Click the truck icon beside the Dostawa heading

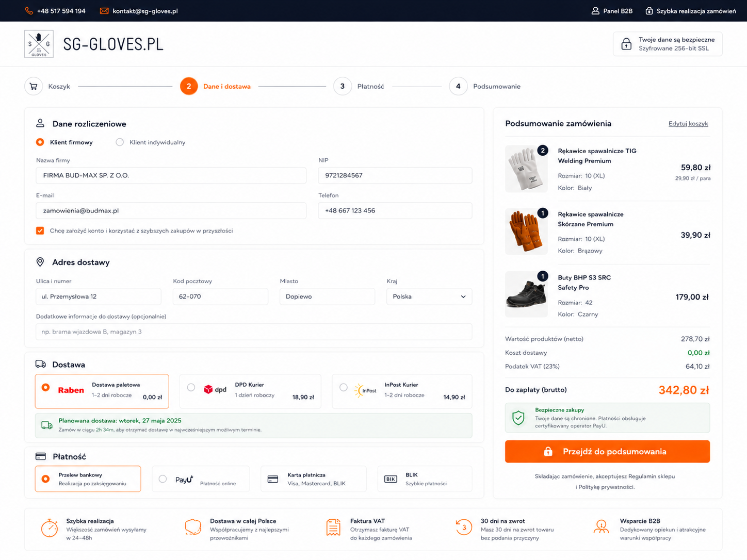click(41, 364)
